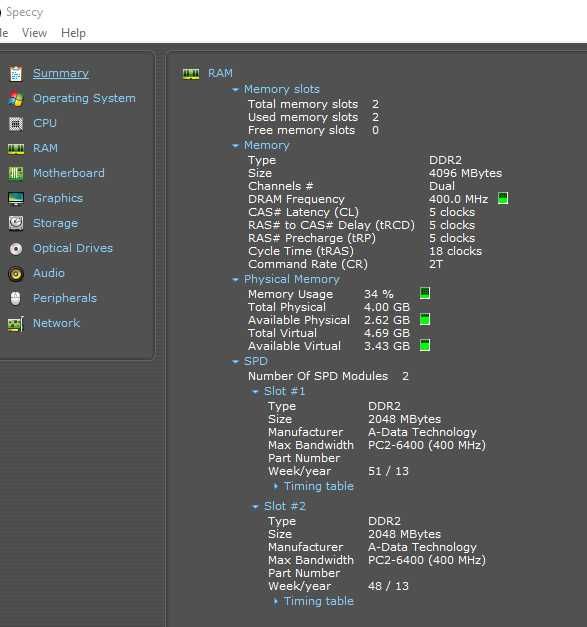The height and width of the screenshot is (627, 587).
Task: Select RAM in the sidebar
Action: pos(45,148)
